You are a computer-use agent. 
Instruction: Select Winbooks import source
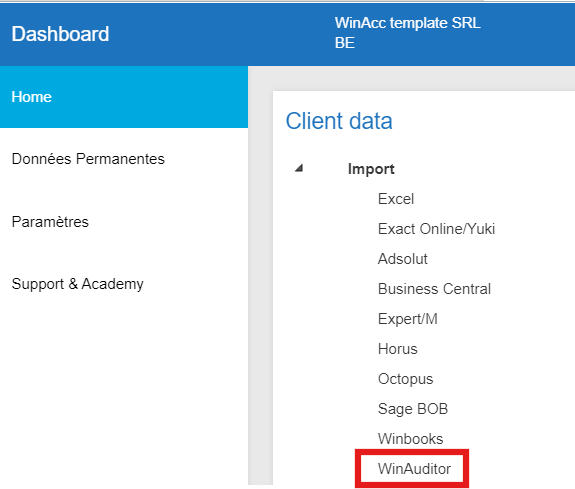tap(410, 439)
